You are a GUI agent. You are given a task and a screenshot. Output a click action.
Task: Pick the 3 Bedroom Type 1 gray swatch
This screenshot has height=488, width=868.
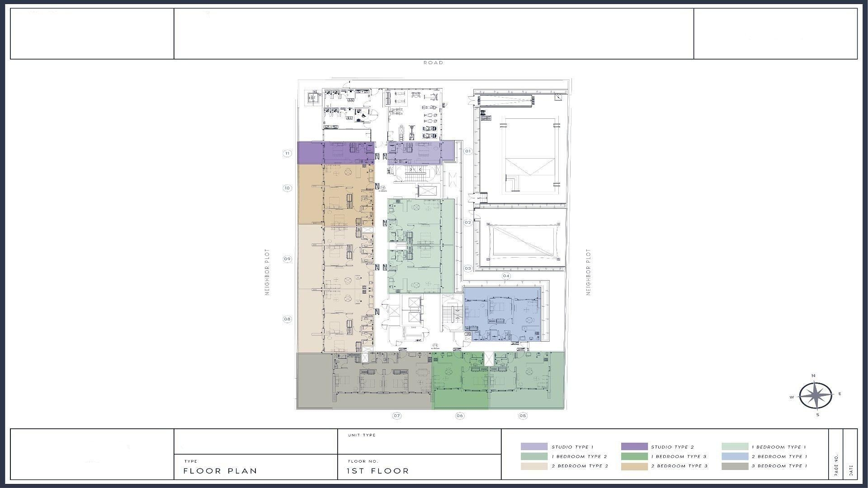735,466
